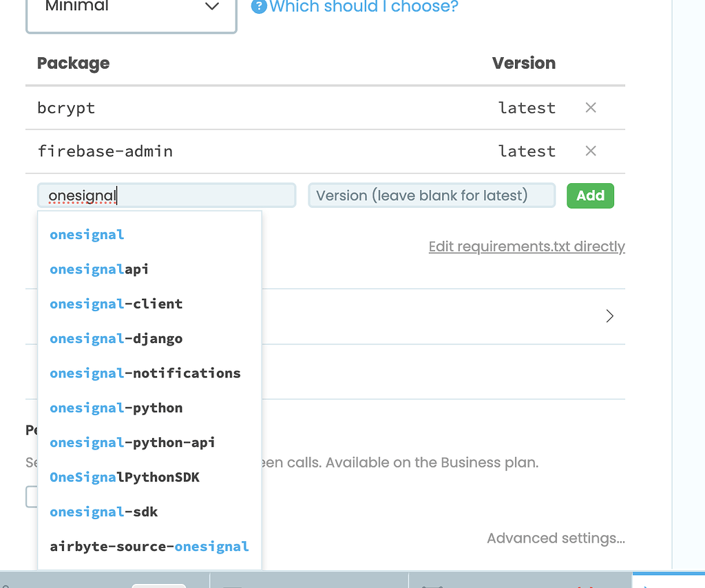705x588 pixels.
Task: Remove the bcrypt package
Action: coord(590,107)
